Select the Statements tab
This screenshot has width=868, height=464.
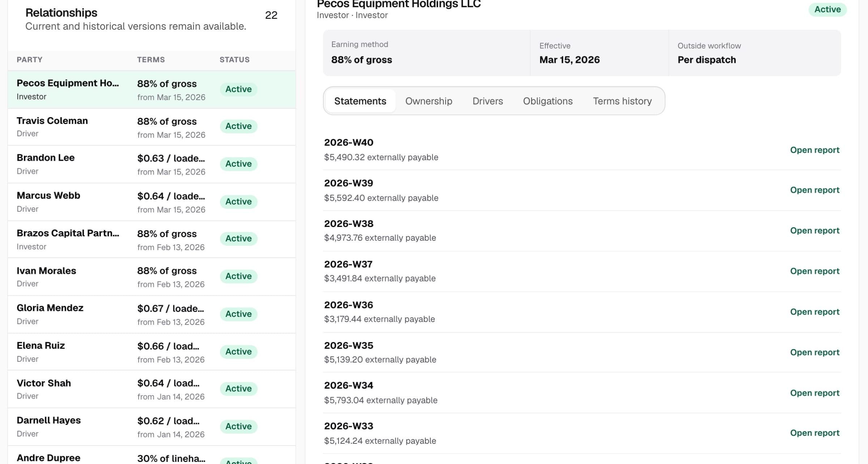click(360, 101)
